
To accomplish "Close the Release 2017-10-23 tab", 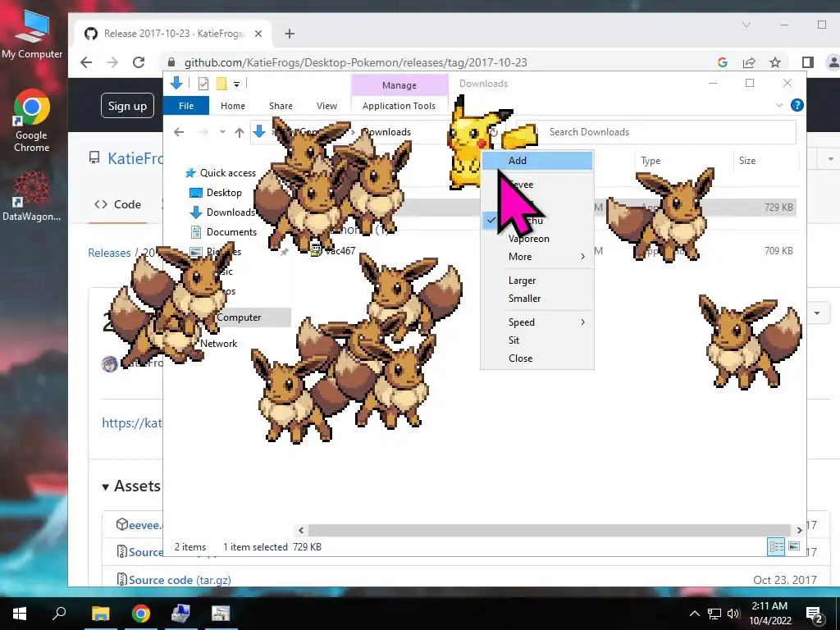I will [258, 34].
